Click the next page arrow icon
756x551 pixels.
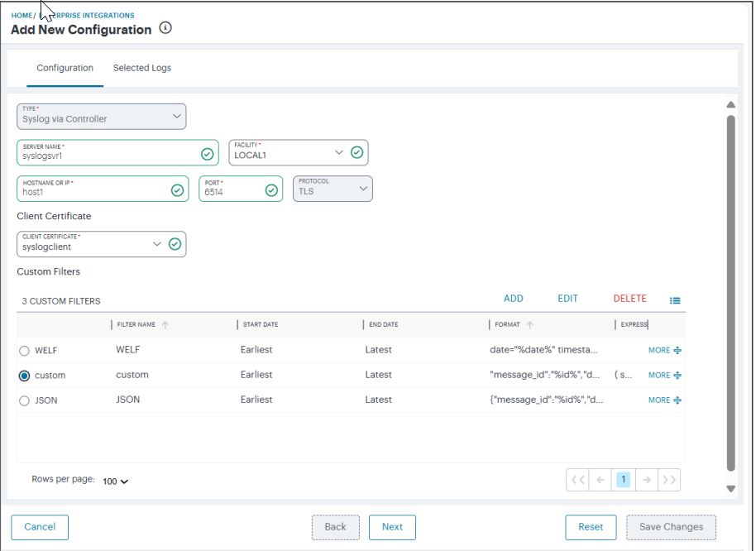coord(646,480)
